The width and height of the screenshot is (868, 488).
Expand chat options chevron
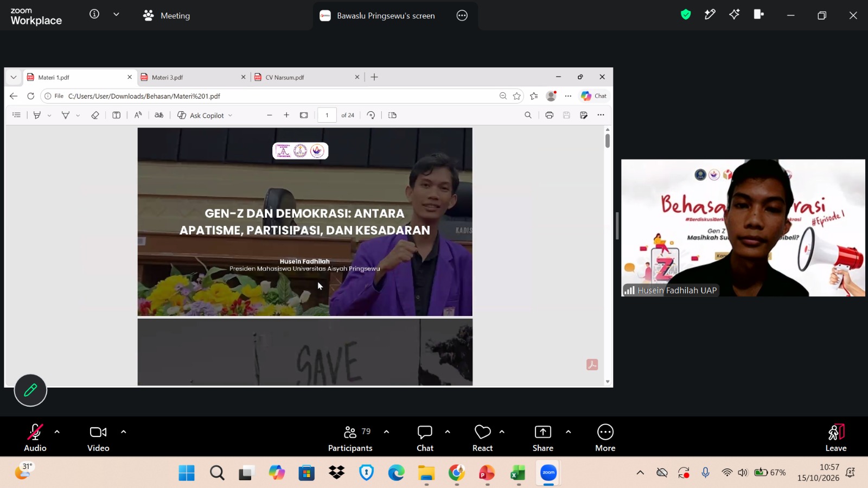tap(448, 432)
